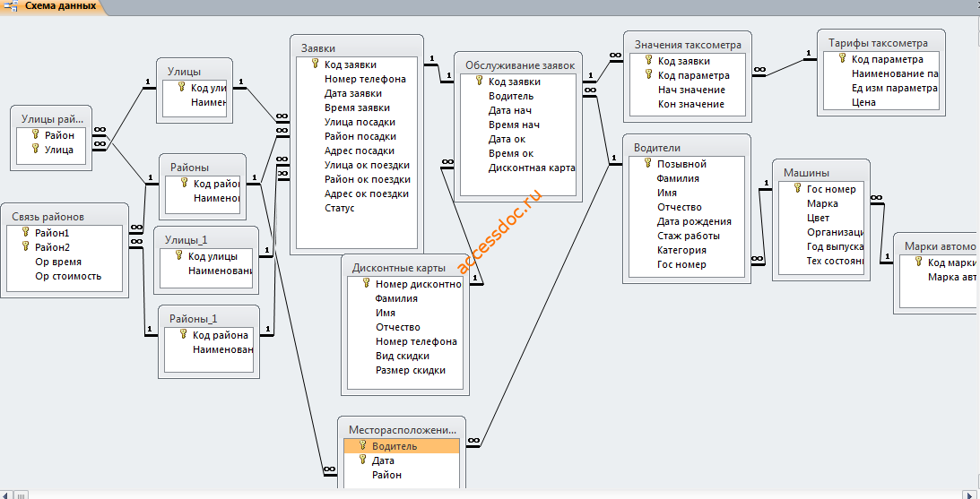
Task: Click the key icon beside Гос номер in Машины
Action: pyautogui.click(x=797, y=188)
